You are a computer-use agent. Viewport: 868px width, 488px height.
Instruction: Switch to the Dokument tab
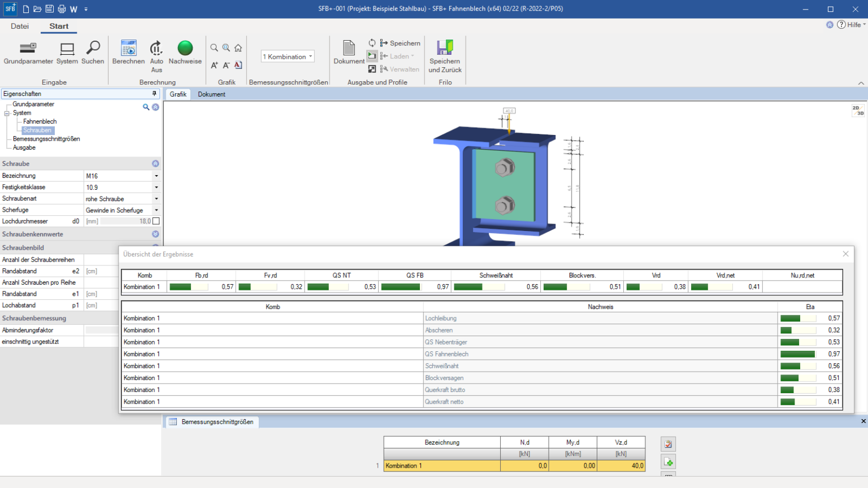pyautogui.click(x=211, y=94)
